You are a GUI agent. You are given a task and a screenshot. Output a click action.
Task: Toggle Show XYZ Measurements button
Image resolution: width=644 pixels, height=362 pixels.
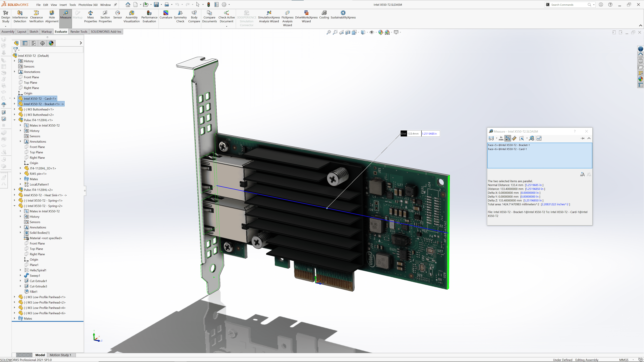point(507,138)
